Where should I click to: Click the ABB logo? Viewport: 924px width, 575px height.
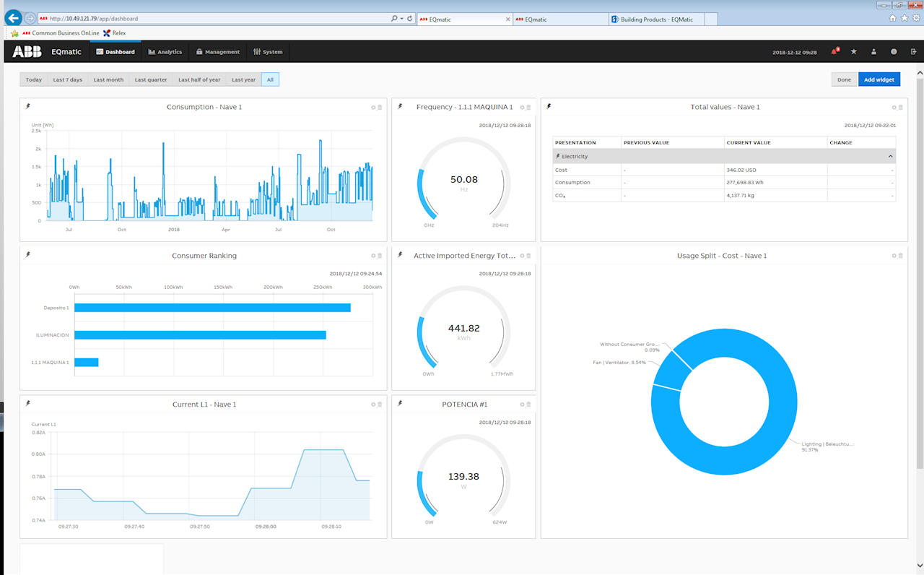pyautogui.click(x=27, y=51)
